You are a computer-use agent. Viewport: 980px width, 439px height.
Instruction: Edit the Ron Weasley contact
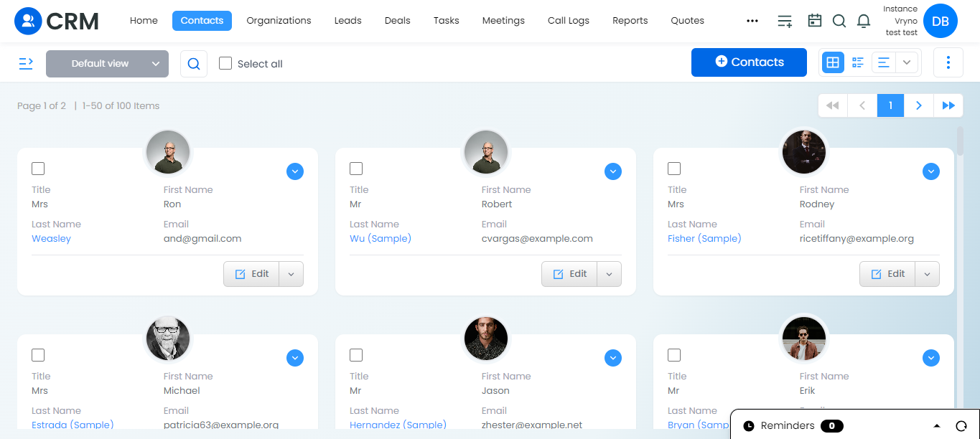pyautogui.click(x=251, y=274)
